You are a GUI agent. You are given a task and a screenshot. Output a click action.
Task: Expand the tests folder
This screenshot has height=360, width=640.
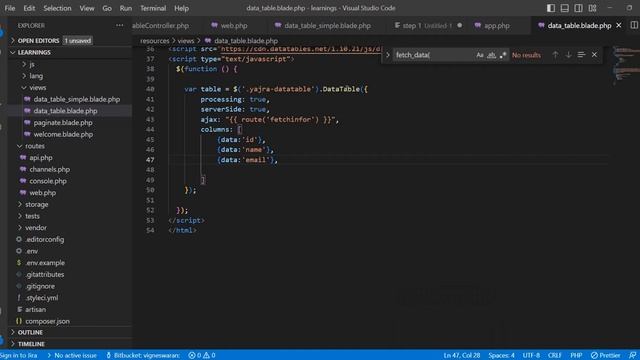[x=32, y=216]
